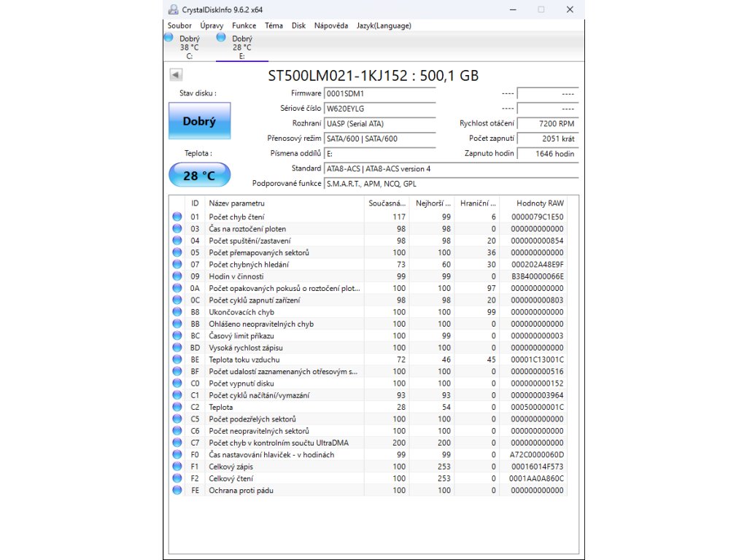Open the Nápověda menu
747x560 pixels.
coord(330,26)
